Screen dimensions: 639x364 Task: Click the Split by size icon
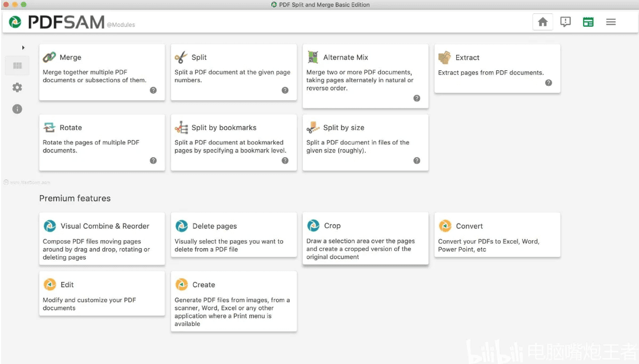(x=313, y=128)
